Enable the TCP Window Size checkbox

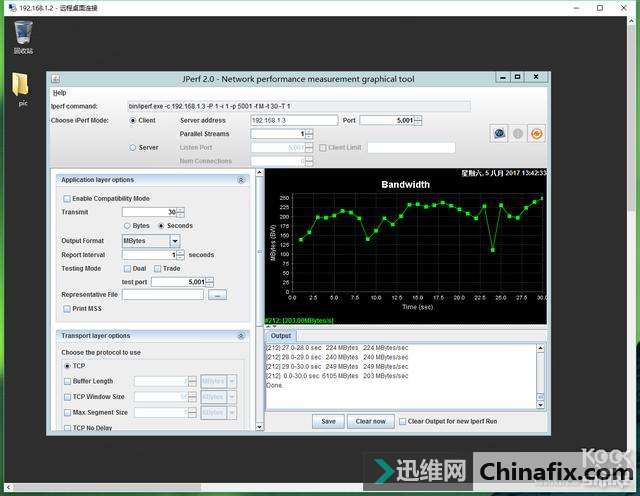pyautogui.click(x=68, y=397)
